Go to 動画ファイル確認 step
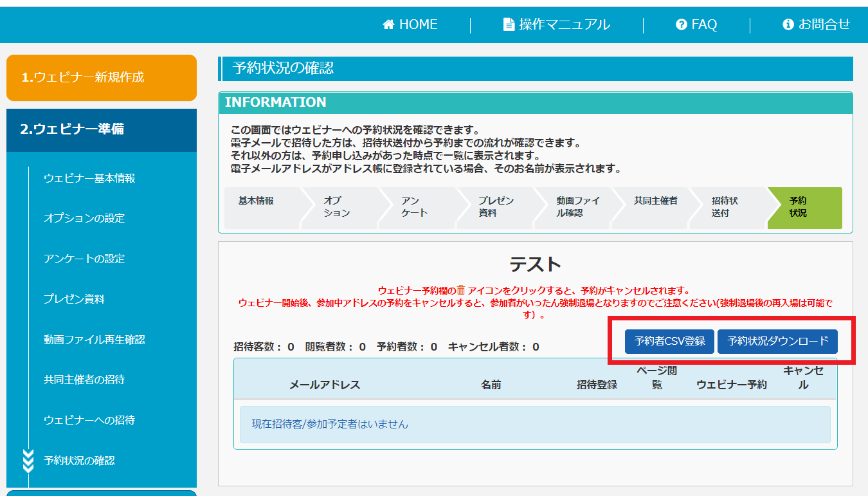The height and width of the screenshot is (496, 868). coord(572,208)
